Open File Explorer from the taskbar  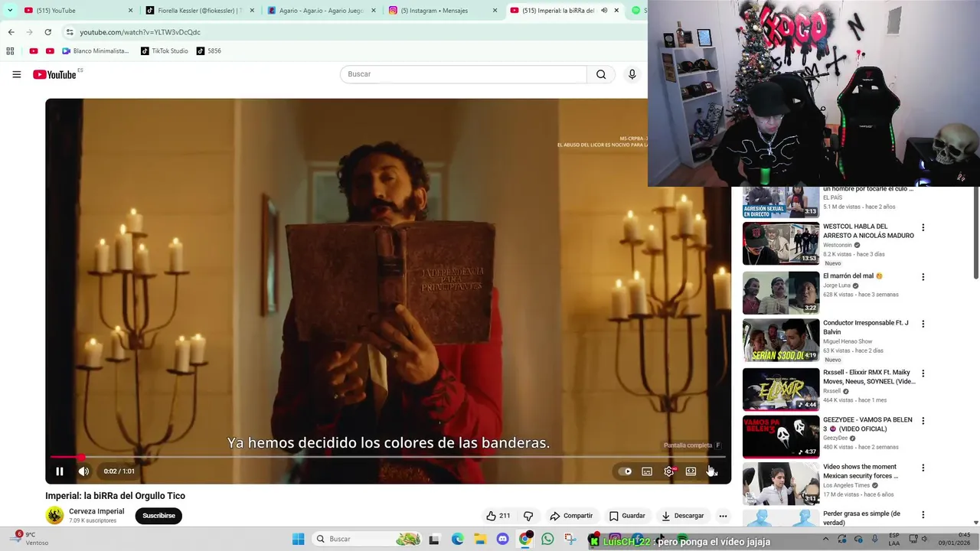click(480, 540)
